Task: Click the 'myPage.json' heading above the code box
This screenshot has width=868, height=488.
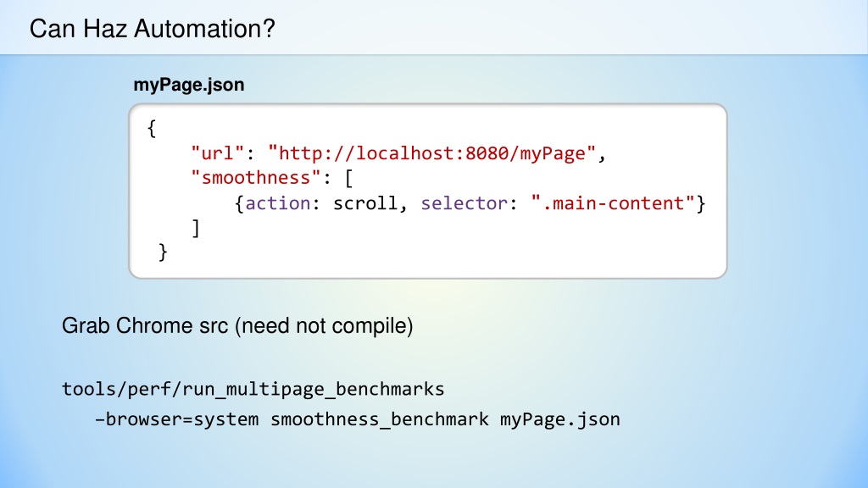Action: tap(189, 85)
